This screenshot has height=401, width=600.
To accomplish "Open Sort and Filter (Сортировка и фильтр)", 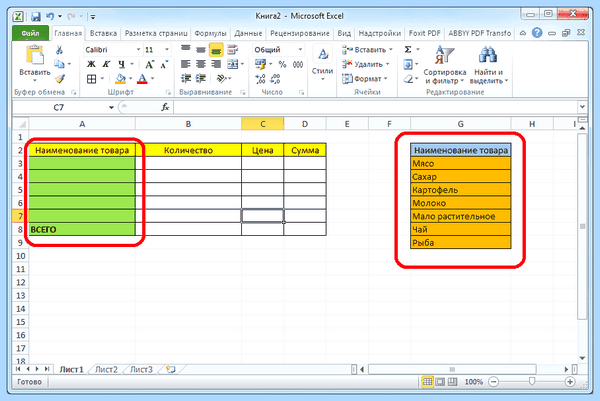I will 445,65.
